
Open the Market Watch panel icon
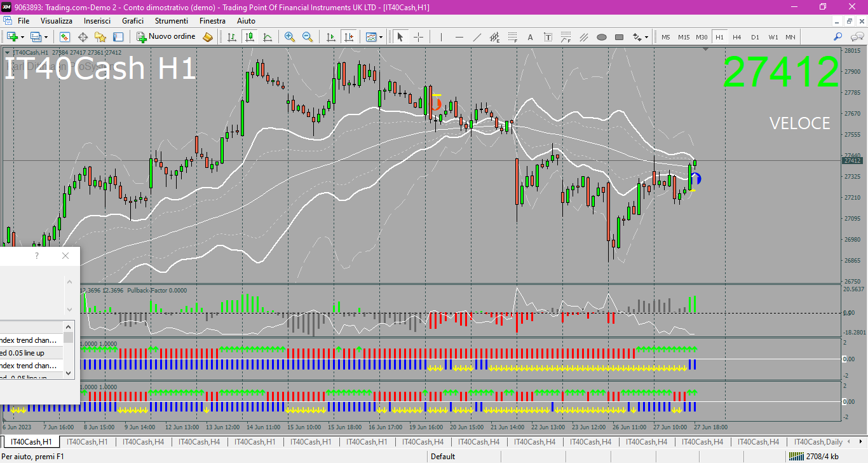[x=65, y=37]
